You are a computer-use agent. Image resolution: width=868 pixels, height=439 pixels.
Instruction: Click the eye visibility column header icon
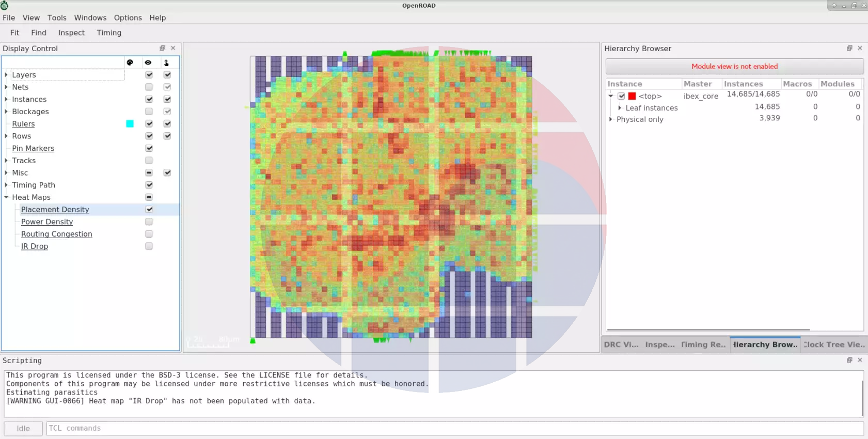148,62
